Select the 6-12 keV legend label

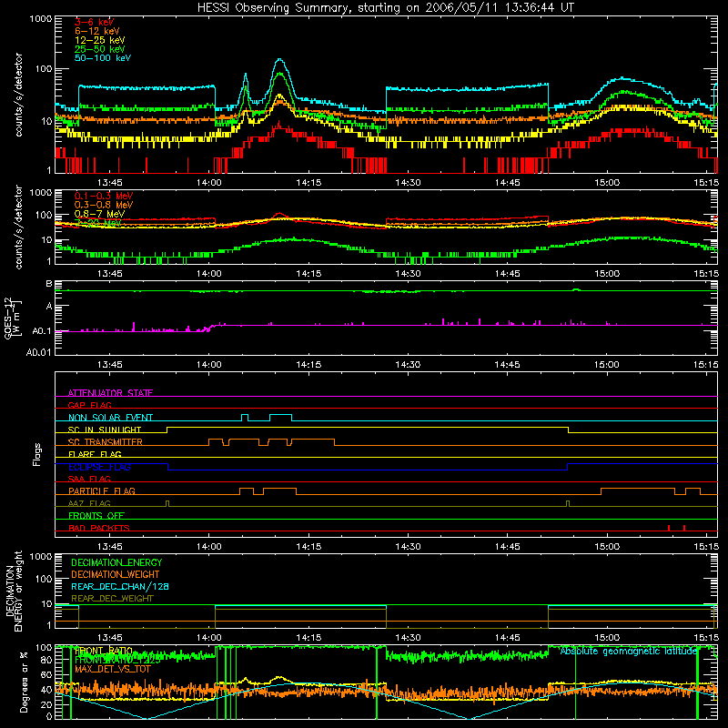[x=97, y=31]
